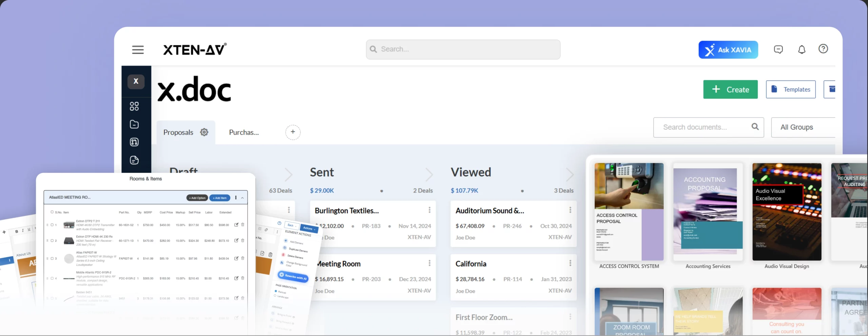This screenshot has width=868, height=336.
Task: Choose Delete Element action
Action: click(293, 256)
